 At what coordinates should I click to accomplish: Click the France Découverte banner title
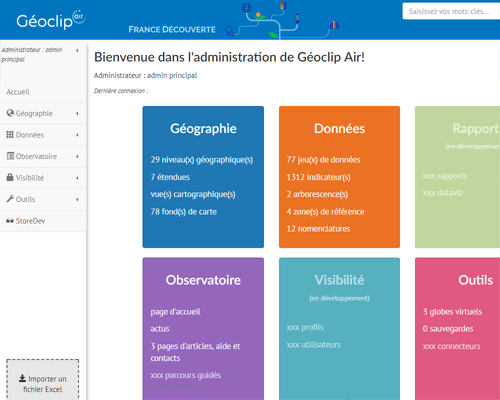[x=172, y=30]
